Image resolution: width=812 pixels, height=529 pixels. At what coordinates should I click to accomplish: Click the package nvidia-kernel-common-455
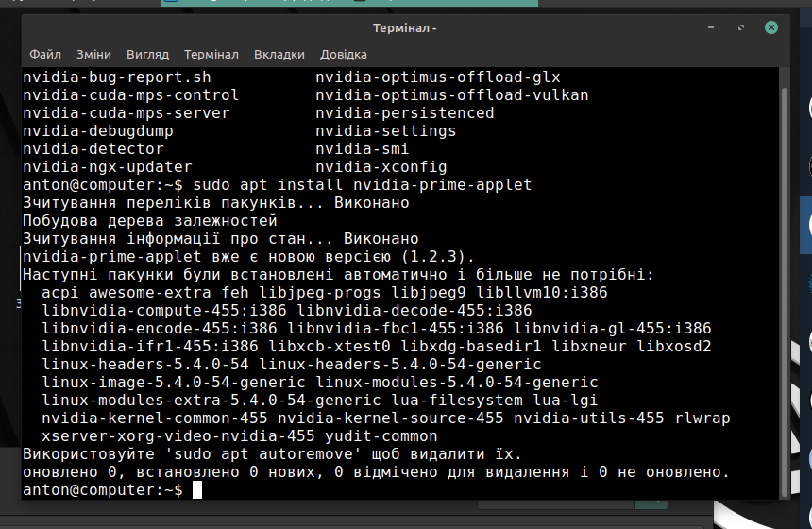155,418
